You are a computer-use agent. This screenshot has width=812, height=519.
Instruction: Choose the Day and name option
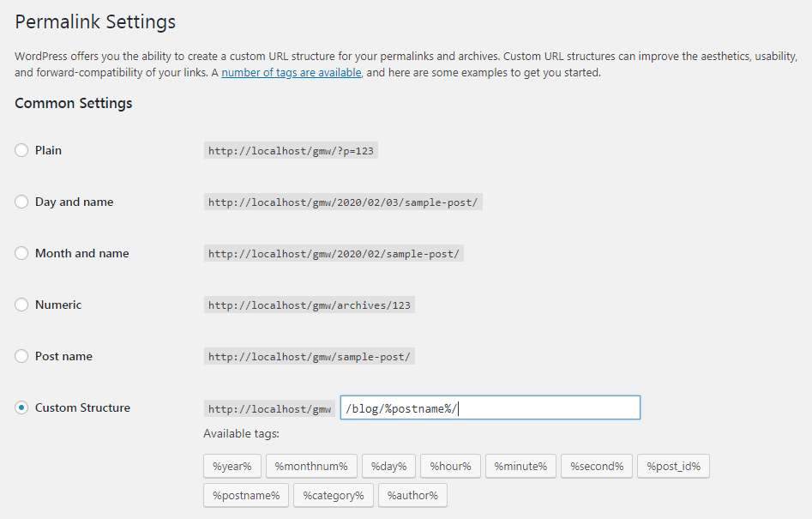(x=21, y=202)
